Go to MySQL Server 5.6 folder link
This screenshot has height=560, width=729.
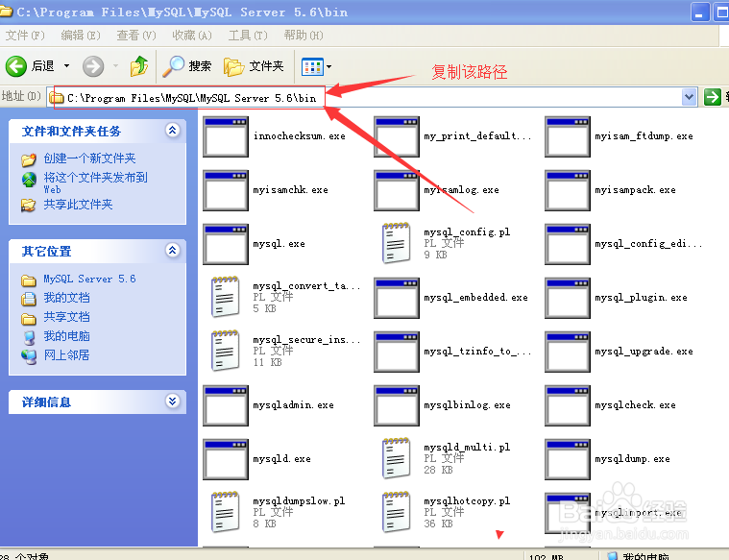(x=89, y=280)
